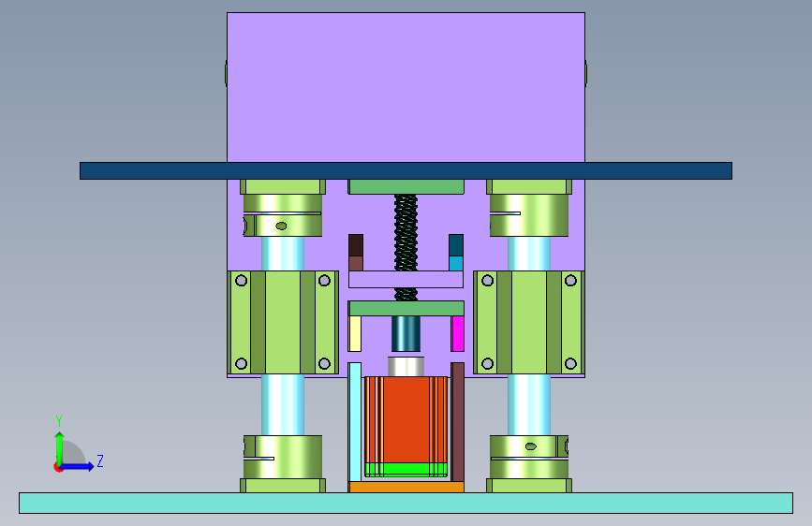
Task: Pick the dark brown bracket beside the motor
Action: point(457,422)
